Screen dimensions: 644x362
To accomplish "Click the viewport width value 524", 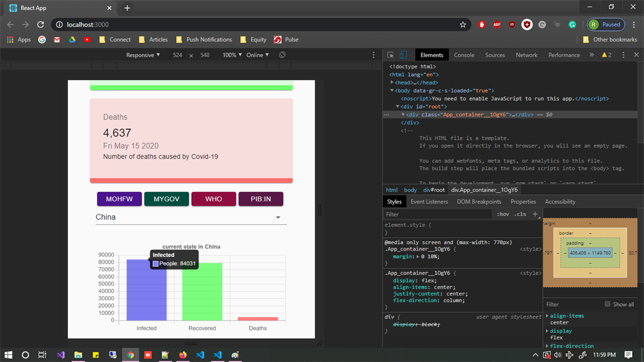I will pyautogui.click(x=177, y=55).
